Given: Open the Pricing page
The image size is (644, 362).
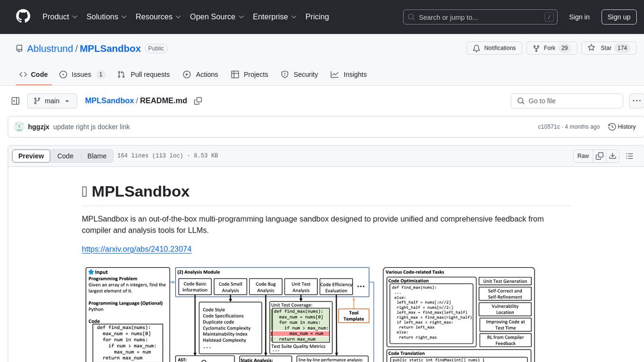Looking at the screenshot, I should [x=317, y=17].
